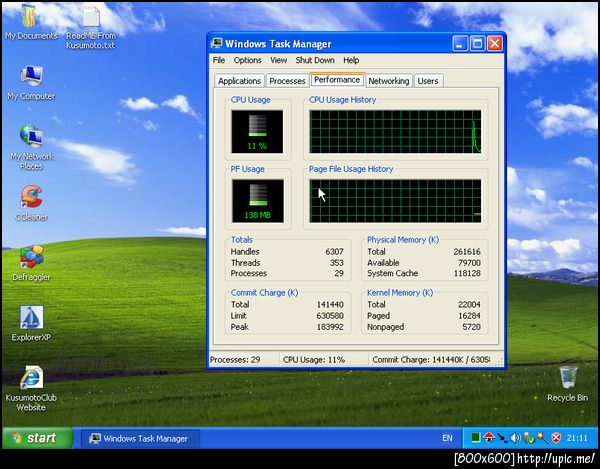The height and width of the screenshot is (469, 600).
Task: Click the magic wand tray icon
Action: coord(543,438)
